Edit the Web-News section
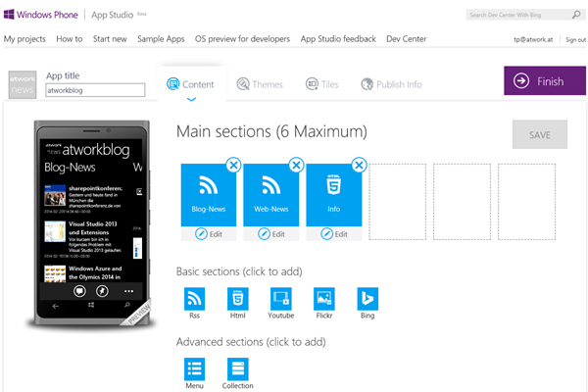The height and width of the screenshot is (392, 588). (x=271, y=233)
